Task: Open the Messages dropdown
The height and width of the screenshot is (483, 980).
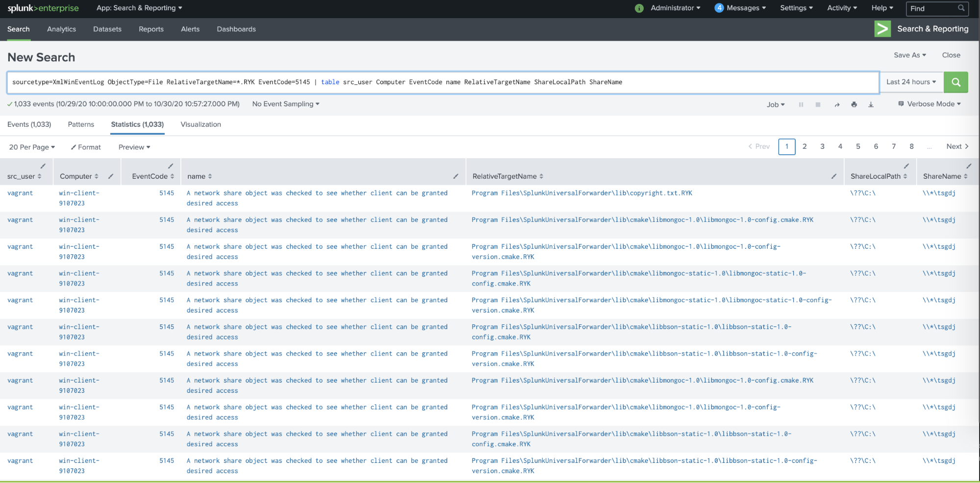Action: (746, 8)
